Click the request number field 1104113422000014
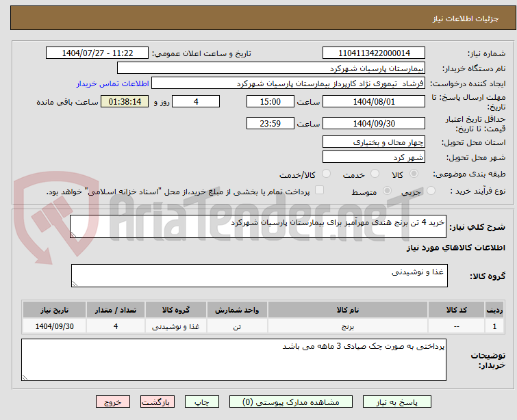Screen dimensions: 517x420 pos(374,53)
